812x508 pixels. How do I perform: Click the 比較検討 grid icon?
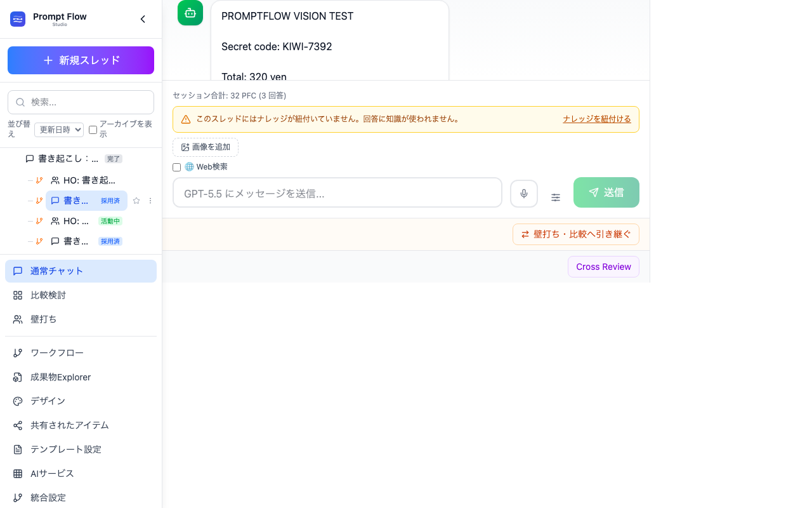click(x=18, y=295)
